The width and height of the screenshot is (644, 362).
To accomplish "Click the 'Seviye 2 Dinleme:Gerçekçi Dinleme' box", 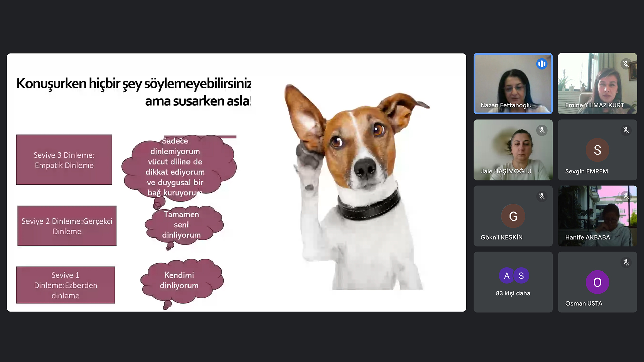I will pos(67,226).
